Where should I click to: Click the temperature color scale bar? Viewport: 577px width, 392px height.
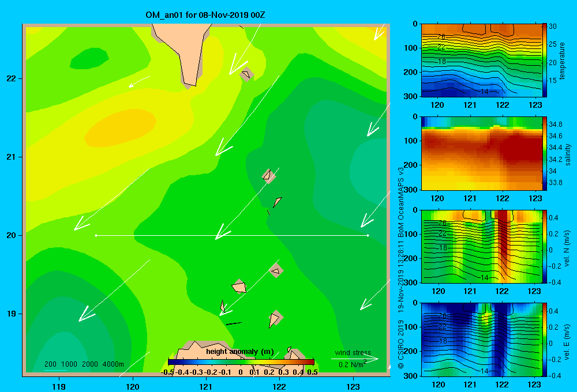(x=544, y=61)
